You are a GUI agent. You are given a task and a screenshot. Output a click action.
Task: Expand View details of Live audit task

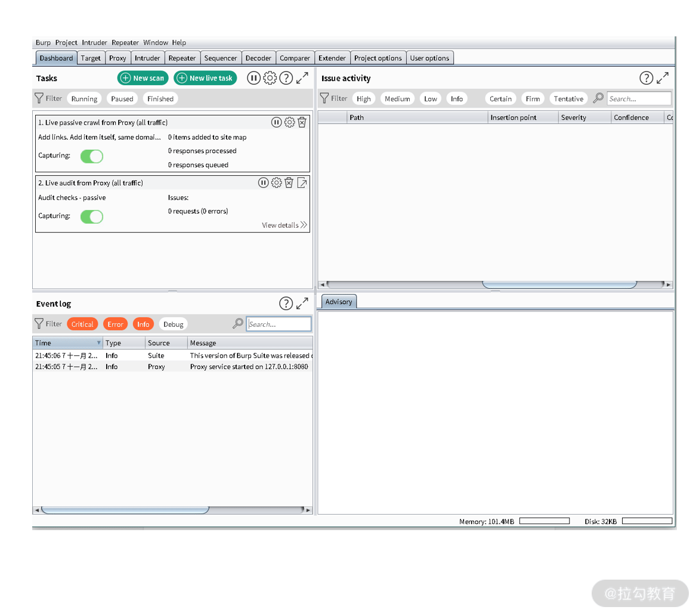(x=284, y=225)
